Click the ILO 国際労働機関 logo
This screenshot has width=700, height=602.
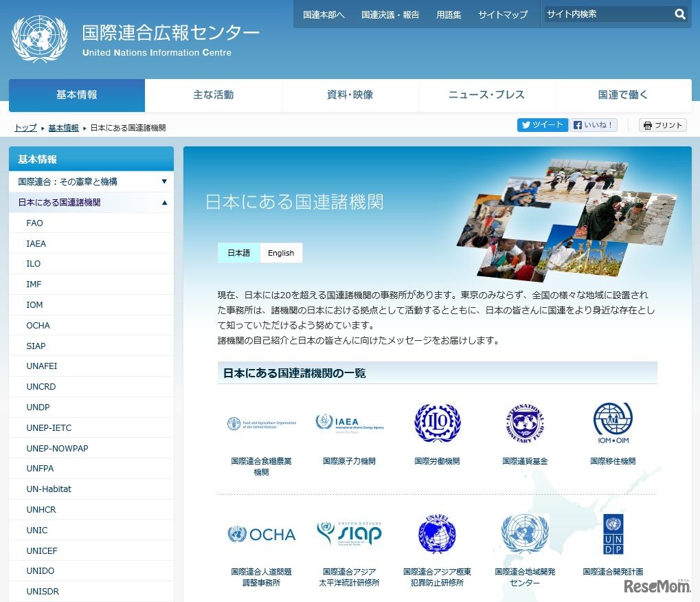click(437, 423)
